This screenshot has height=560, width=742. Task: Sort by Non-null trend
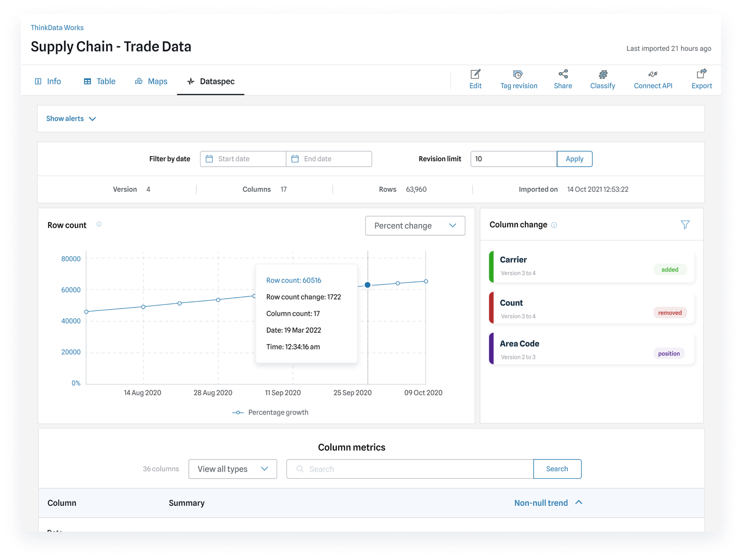click(x=548, y=503)
